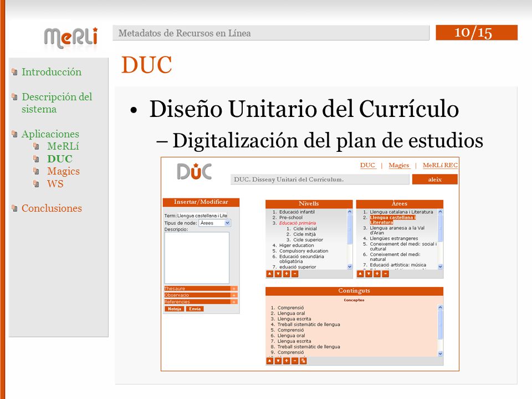Move selected Nivells item down with arrow button
Screen dimensions: 532x399
pos(278,274)
